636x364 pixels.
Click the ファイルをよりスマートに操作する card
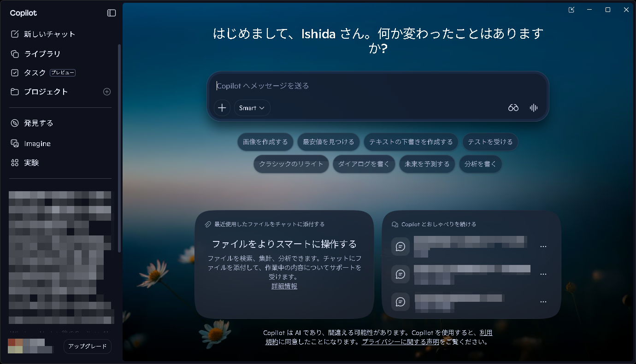click(x=284, y=265)
